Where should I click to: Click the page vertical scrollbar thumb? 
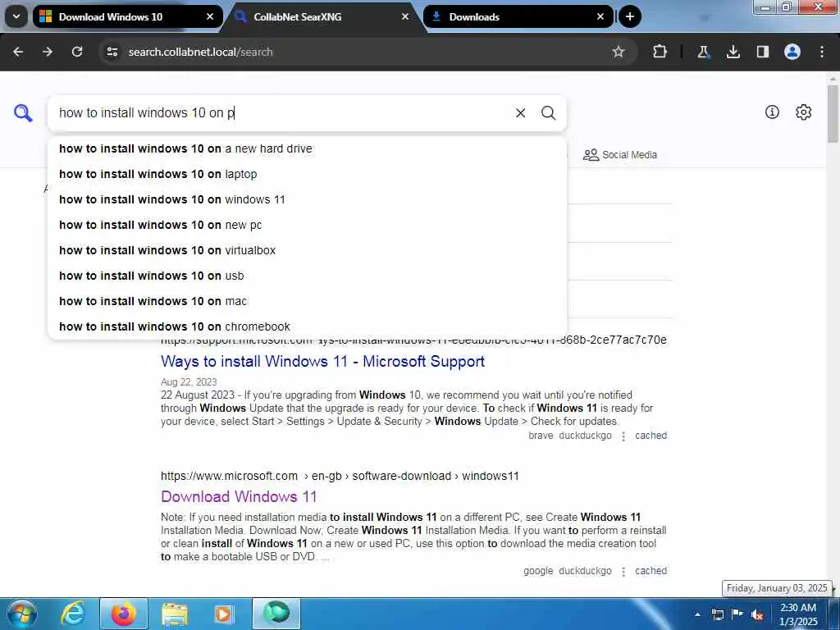[x=833, y=113]
